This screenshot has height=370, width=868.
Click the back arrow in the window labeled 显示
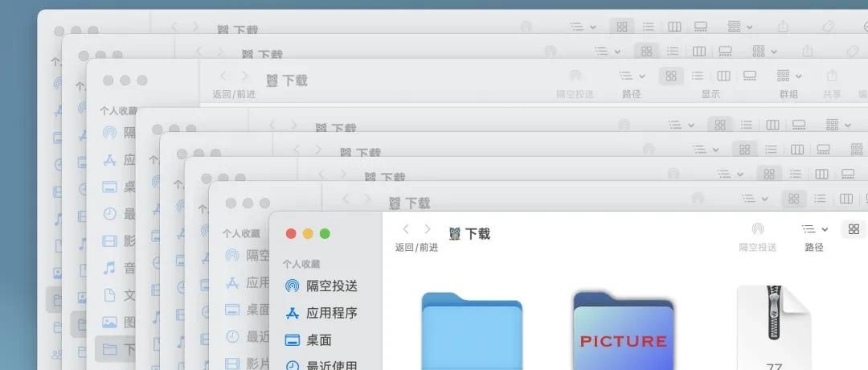coord(223,76)
